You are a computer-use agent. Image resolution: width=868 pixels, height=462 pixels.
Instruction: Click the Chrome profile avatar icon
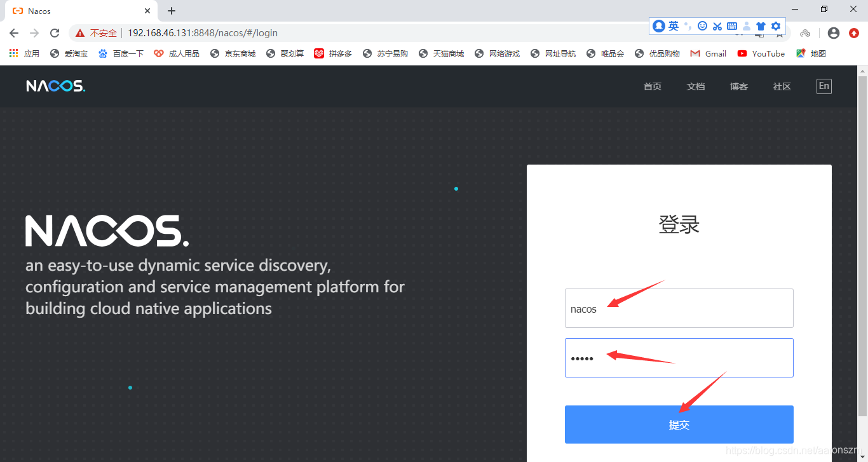click(834, 33)
